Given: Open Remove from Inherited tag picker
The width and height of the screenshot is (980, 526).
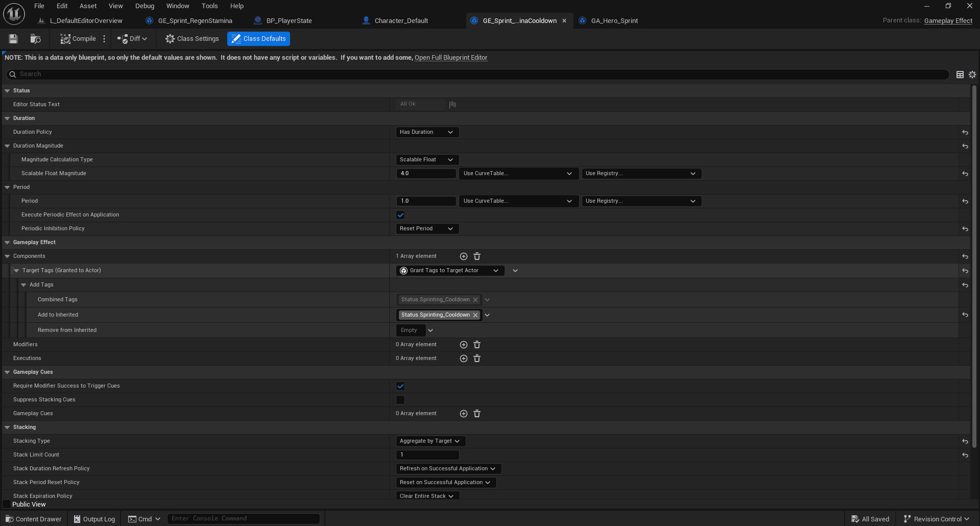Looking at the screenshot, I should click(431, 330).
